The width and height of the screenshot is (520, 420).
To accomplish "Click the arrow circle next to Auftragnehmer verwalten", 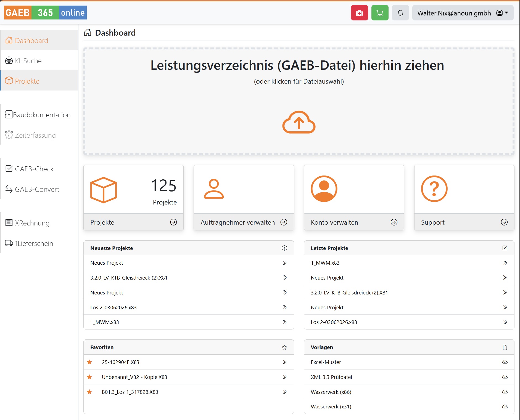I will 284,222.
